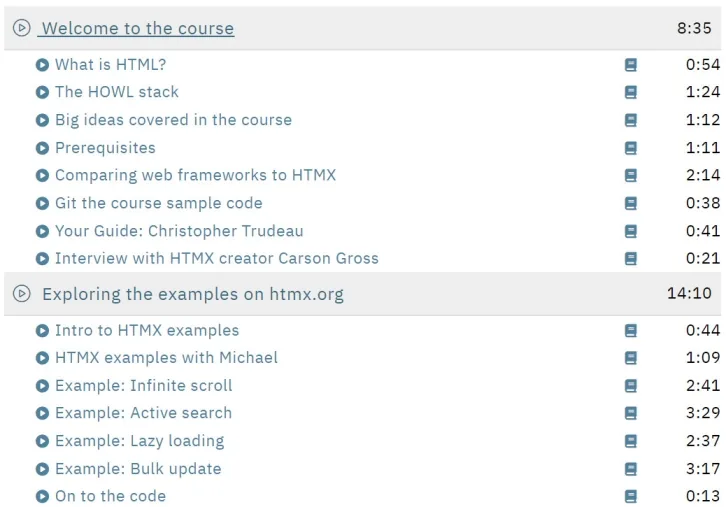
Task: Click the book icon for On to the code
Action: click(x=631, y=496)
